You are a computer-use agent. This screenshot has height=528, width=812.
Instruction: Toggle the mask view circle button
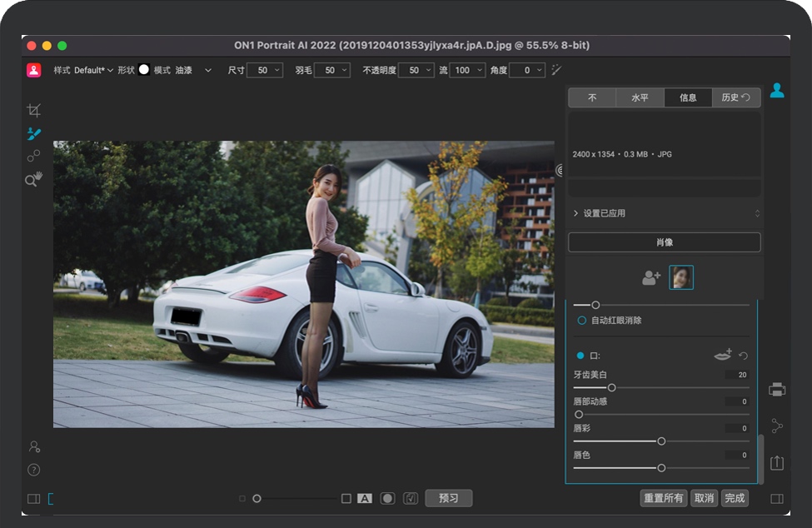pyautogui.click(x=387, y=498)
